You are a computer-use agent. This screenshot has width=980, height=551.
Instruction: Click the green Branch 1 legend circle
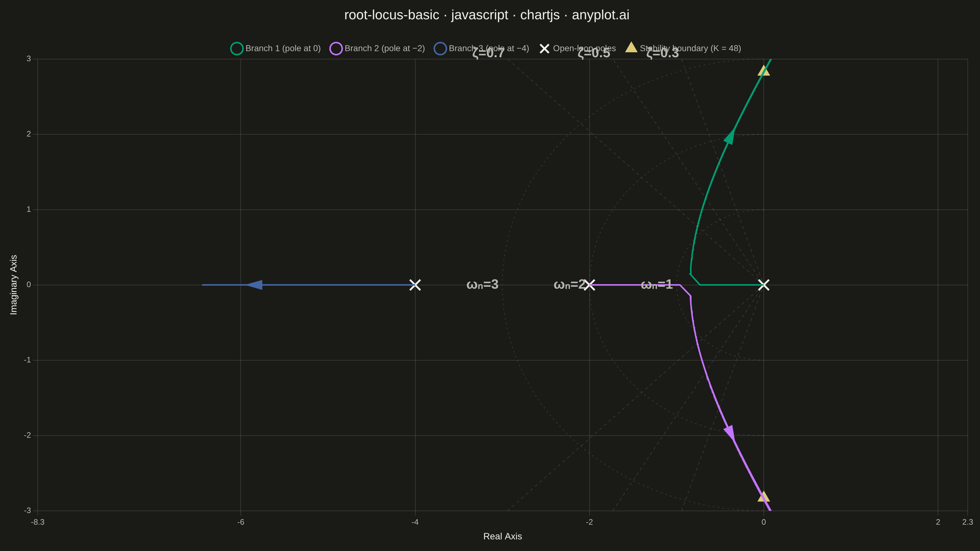click(x=237, y=49)
